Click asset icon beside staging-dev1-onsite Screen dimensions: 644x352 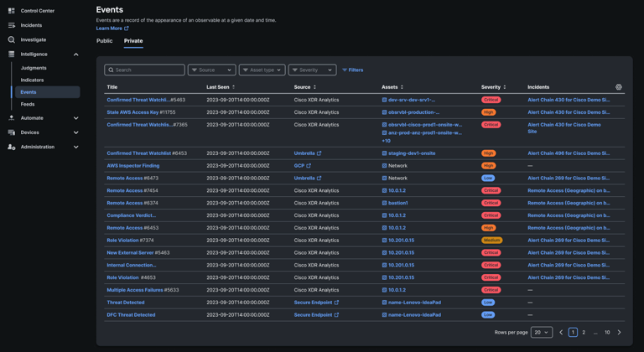pos(384,153)
